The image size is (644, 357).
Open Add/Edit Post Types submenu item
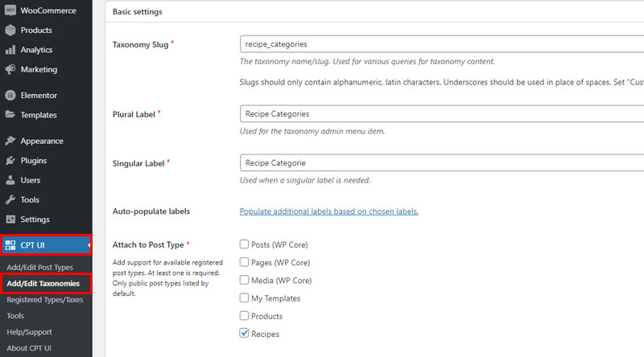pyautogui.click(x=39, y=267)
